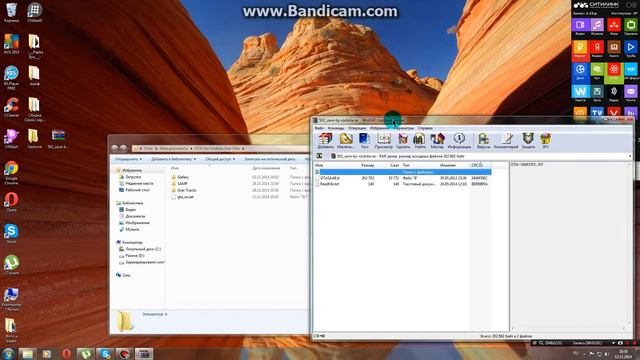
Task: Click the Skype desktop icon
Action: click(x=11, y=233)
